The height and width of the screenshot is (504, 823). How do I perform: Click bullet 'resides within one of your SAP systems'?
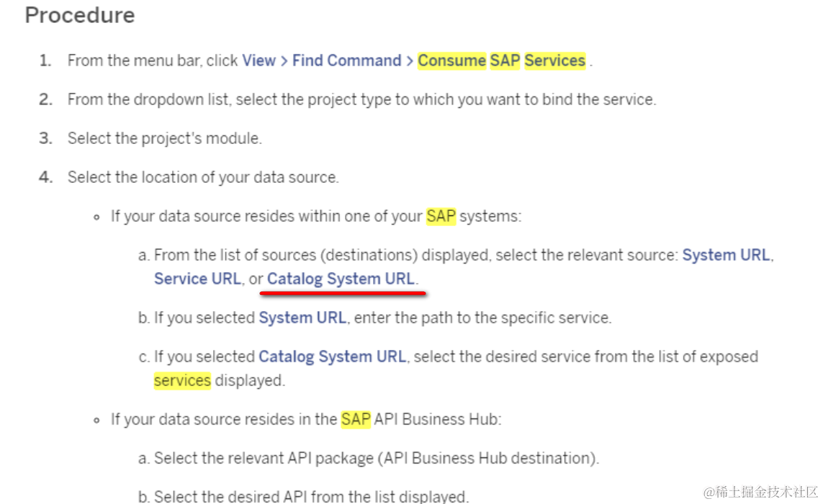pyautogui.click(x=316, y=216)
